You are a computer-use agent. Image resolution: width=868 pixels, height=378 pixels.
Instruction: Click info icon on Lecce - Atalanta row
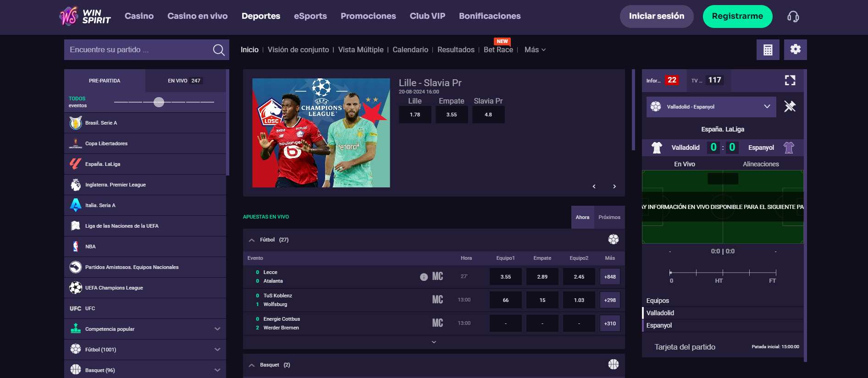click(x=424, y=277)
